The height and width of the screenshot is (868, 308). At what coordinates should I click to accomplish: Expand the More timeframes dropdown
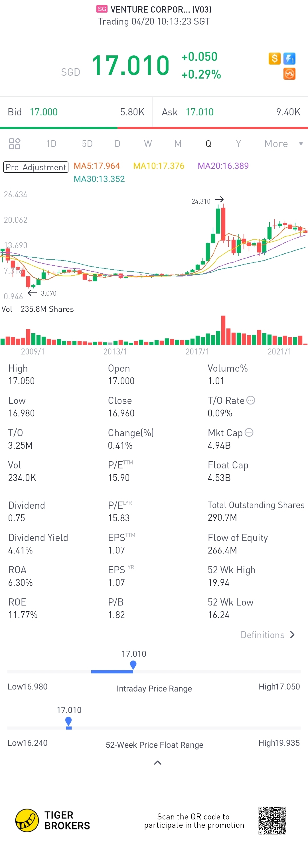point(284,144)
